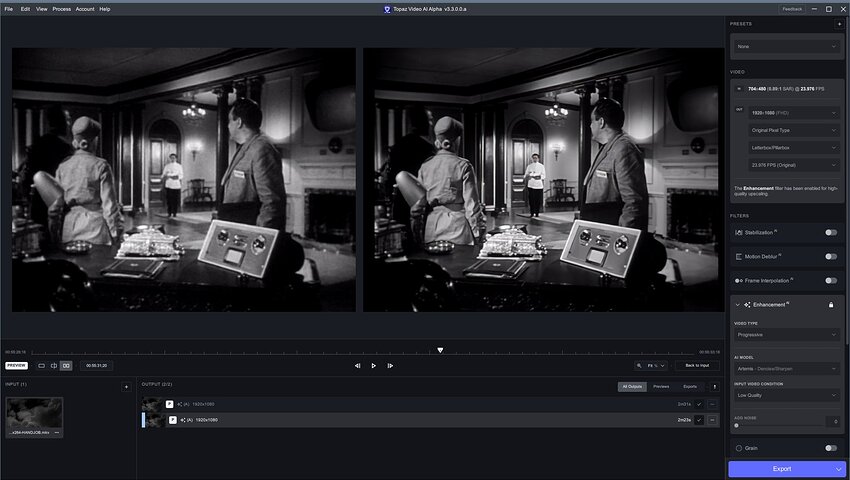The width and height of the screenshot is (850, 480).
Task: Switch to the Exports tab
Action: tap(690, 387)
